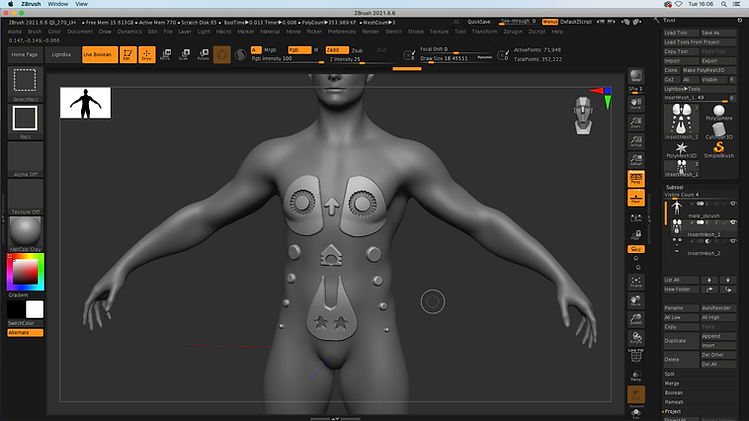This screenshot has height=421, width=749.
Task: Pick a color in the color square
Action: (x=25, y=272)
